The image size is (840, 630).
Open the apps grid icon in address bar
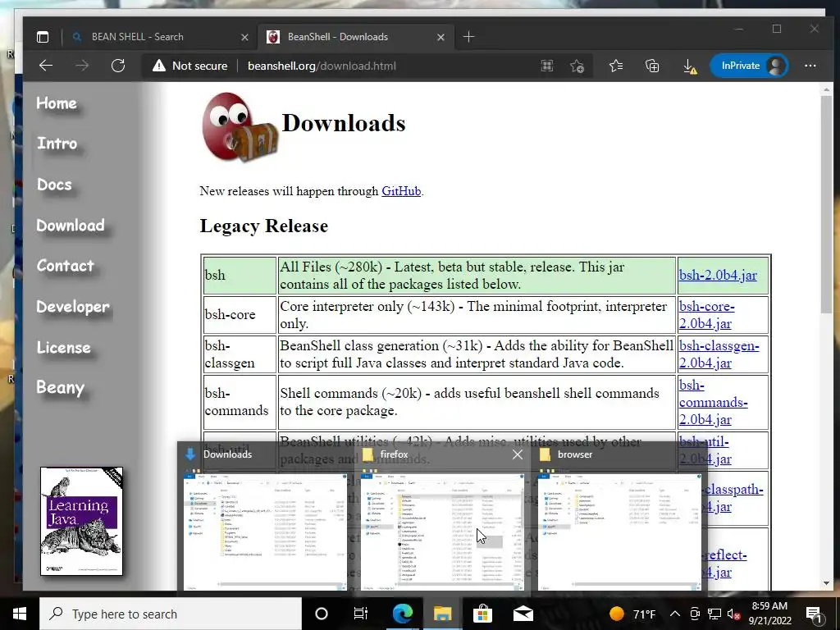click(547, 66)
